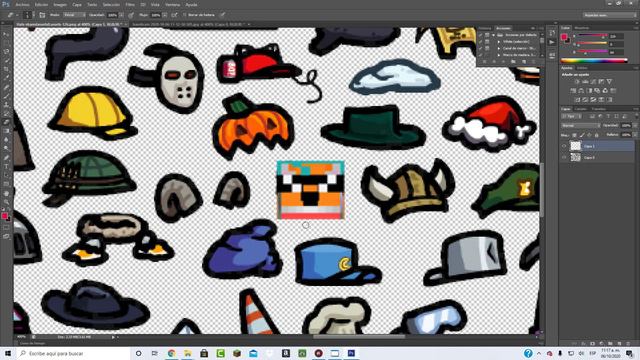640x360 pixels.
Task: Add a Curves adjustment
Action: click(x=593, y=82)
